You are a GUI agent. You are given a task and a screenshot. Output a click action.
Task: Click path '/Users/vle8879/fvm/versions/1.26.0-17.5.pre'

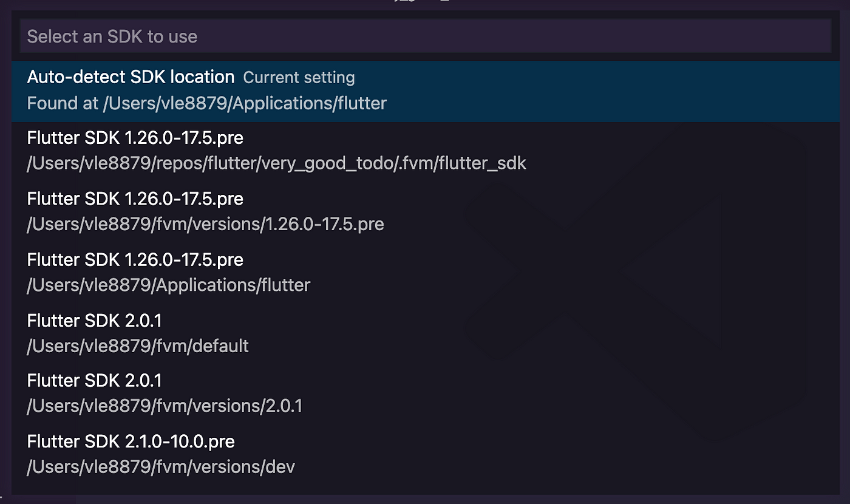205,225
